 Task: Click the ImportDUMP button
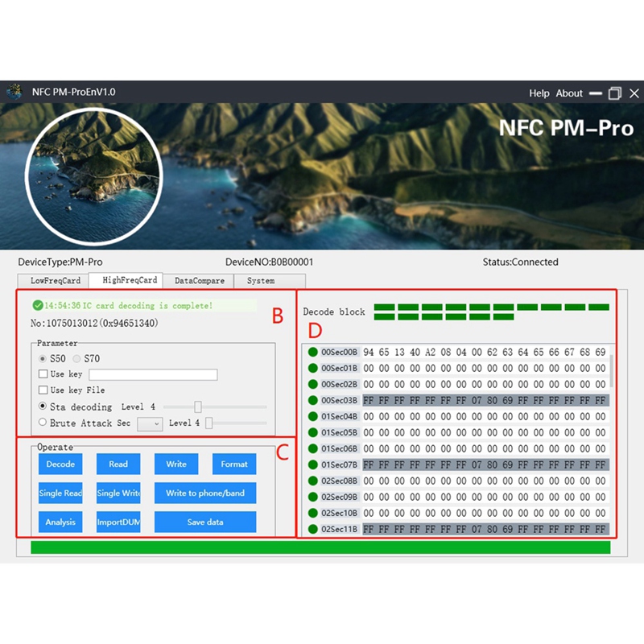click(x=118, y=522)
